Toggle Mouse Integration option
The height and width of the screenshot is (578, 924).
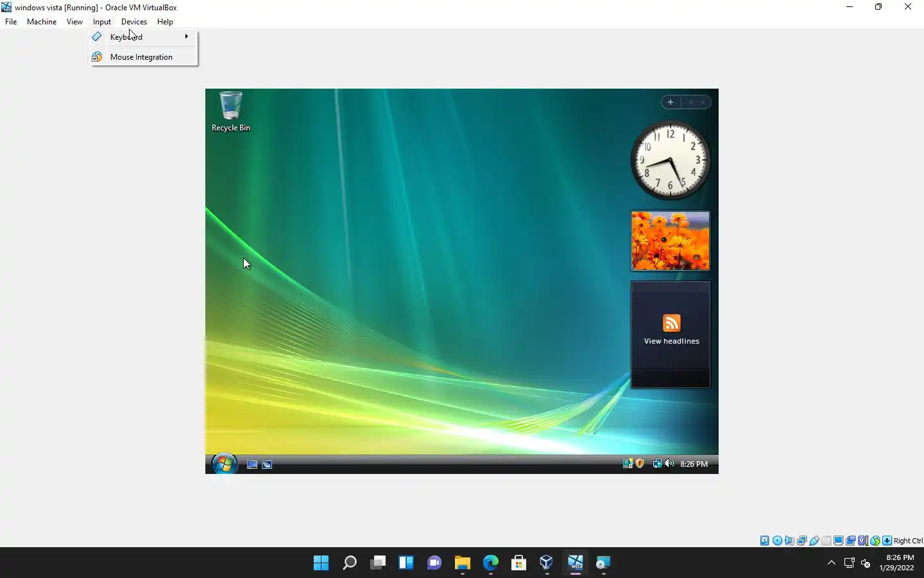click(144, 57)
